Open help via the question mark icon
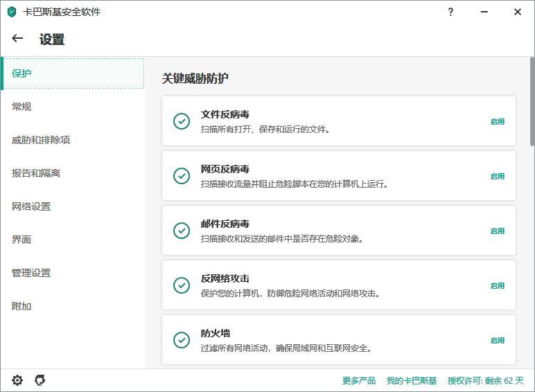 click(451, 12)
